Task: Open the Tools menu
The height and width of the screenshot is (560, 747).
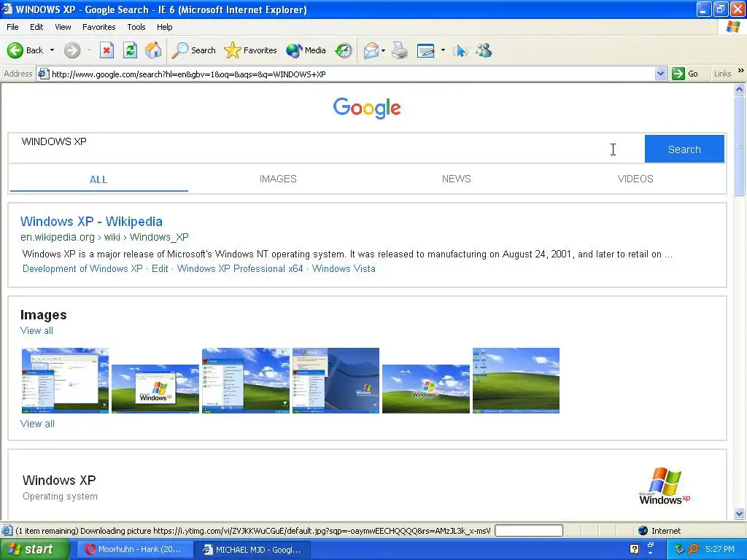Action: (x=136, y=27)
